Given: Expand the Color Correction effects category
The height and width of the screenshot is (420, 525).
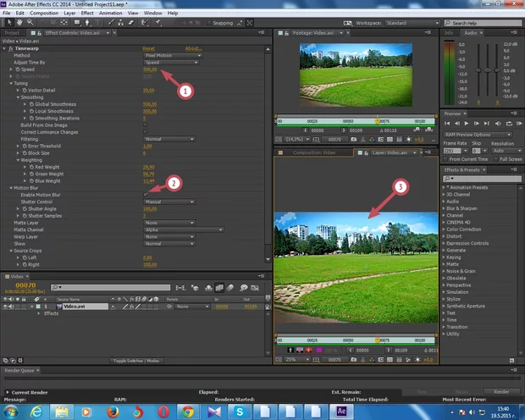Looking at the screenshot, I should click(466, 229).
